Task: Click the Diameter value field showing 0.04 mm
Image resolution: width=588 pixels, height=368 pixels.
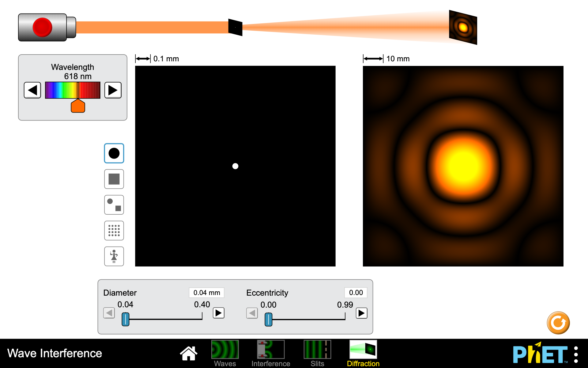Action: coord(206,293)
